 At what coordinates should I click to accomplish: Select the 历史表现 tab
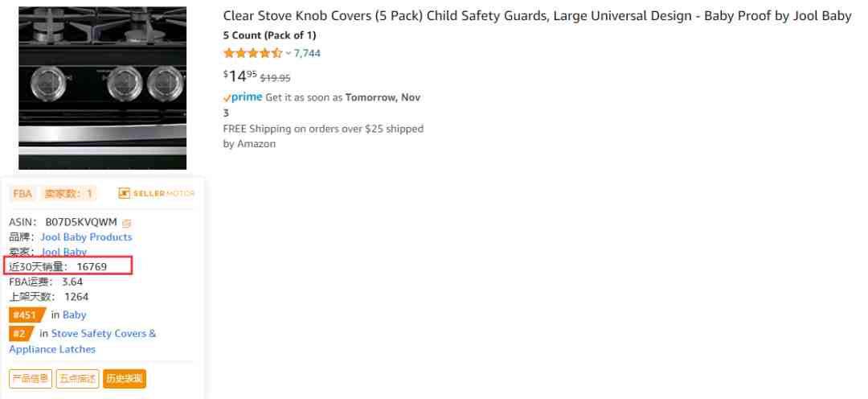pyautogui.click(x=125, y=379)
